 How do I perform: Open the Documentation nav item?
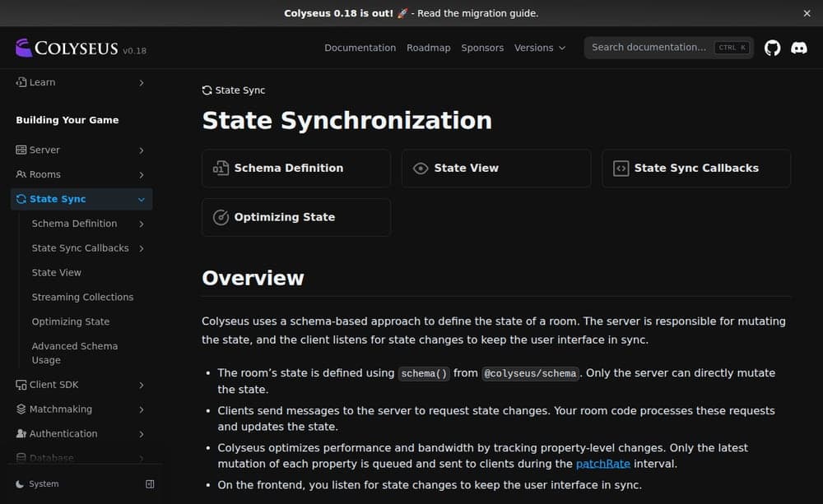(x=360, y=48)
